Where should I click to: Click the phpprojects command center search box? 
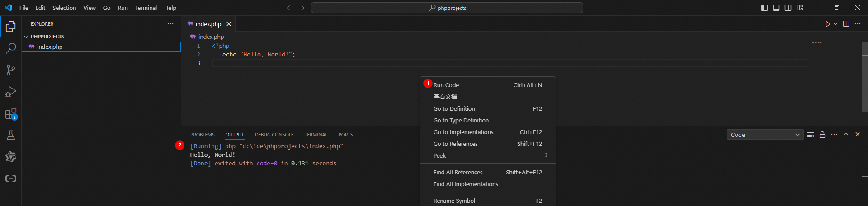pos(447,8)
